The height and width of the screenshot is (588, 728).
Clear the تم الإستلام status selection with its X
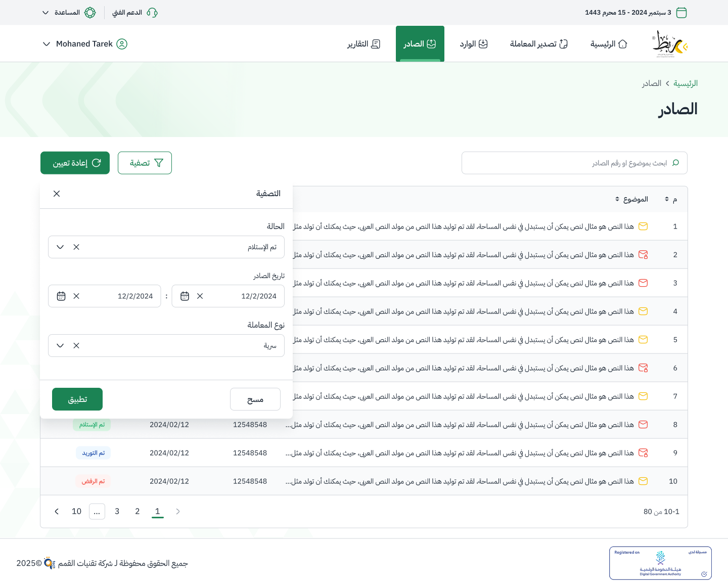click(76, 247)
